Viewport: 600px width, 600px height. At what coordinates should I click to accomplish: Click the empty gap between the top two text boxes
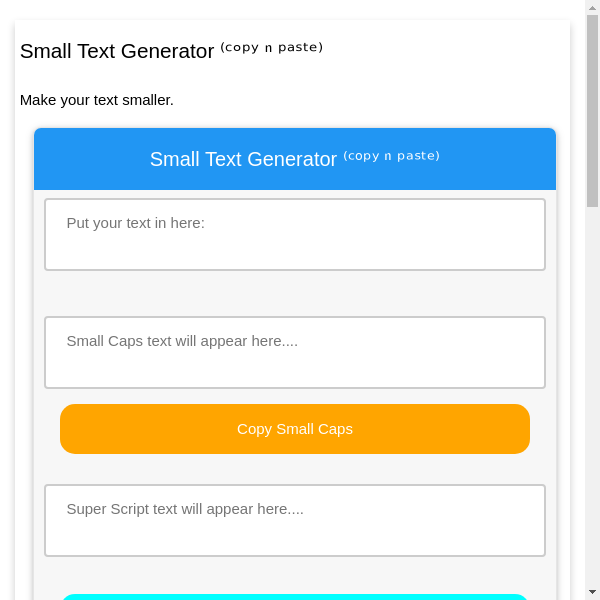point(294,293)
